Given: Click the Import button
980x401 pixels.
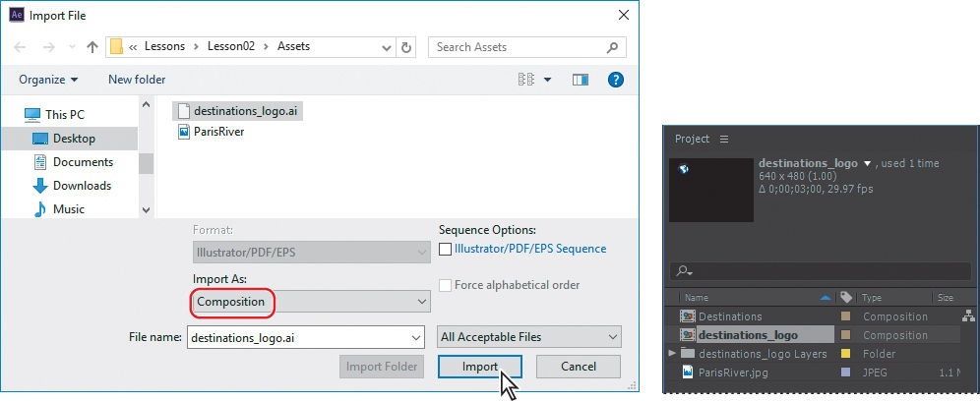Looking at the screenshot, I should (480, 367).
